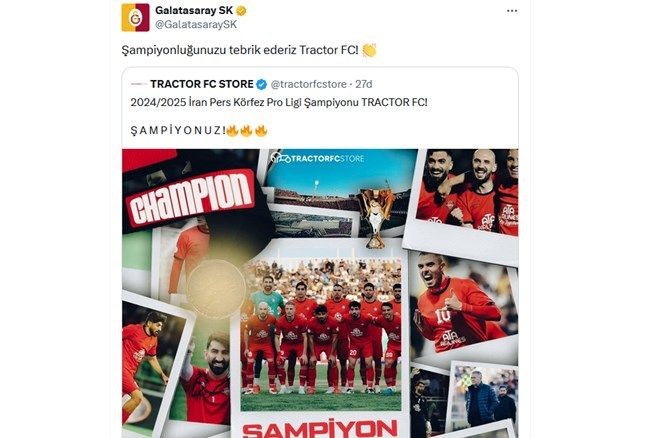Click the ŞAMPİYON text at image bottom
Image resolution: width=660 pixels, height=438 pixels.
320,428
